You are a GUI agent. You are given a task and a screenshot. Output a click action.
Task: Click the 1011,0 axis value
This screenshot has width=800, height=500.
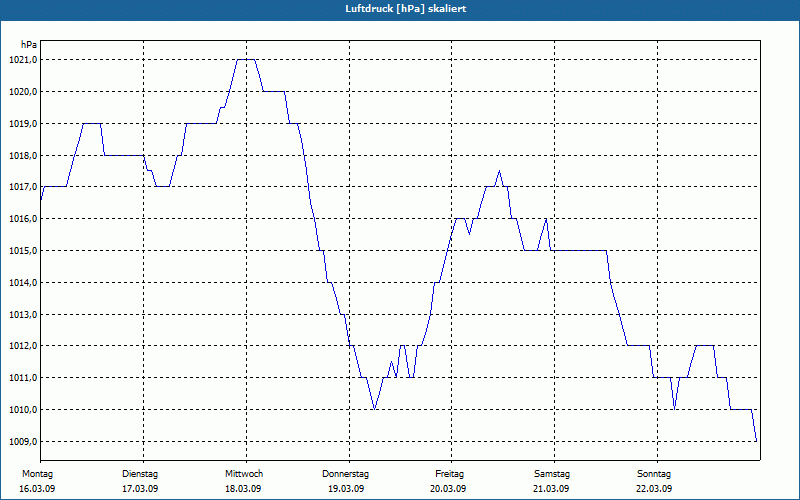click(23, 378)
